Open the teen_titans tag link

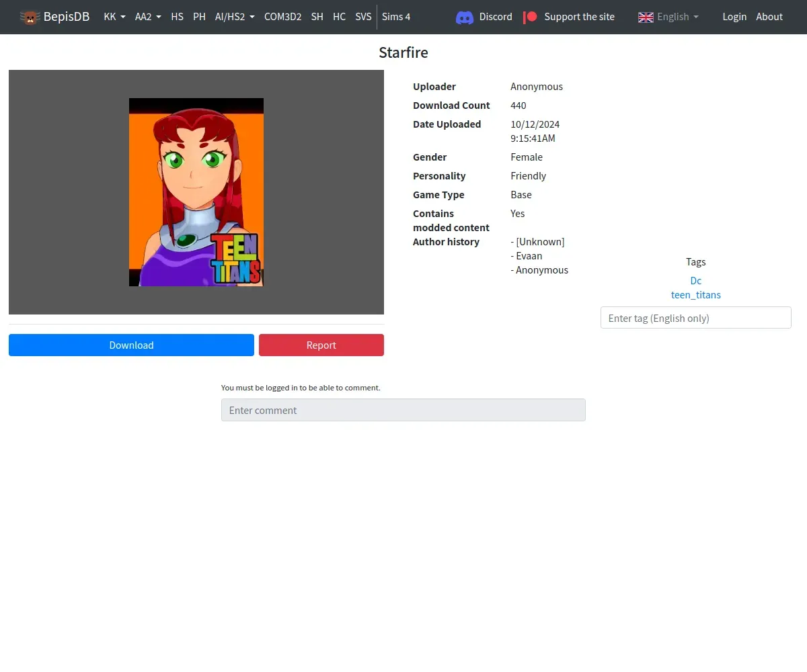coord(696,294)
